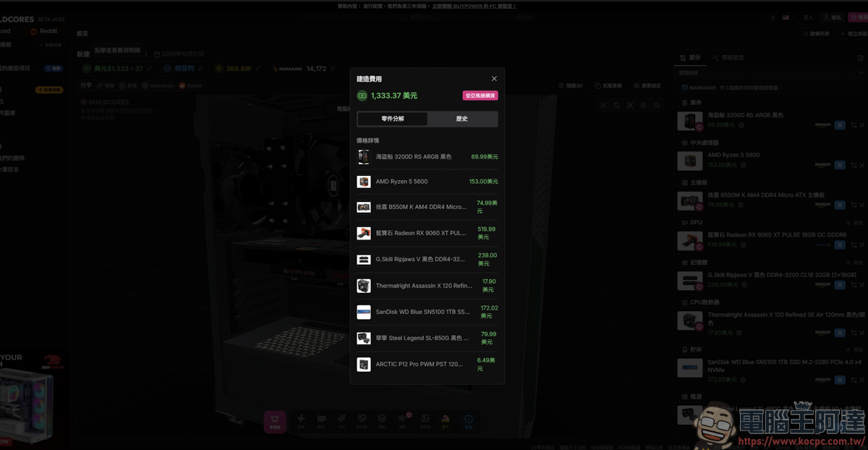Close the 建造費用 cost dialog
The image size is (868, 450).
tap(494, 79)
